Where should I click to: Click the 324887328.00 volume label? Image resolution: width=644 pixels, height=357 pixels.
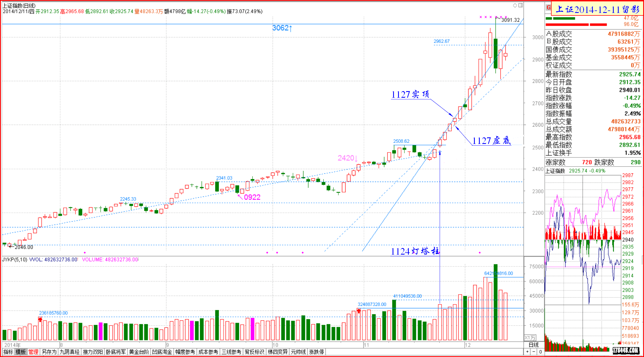372,304
